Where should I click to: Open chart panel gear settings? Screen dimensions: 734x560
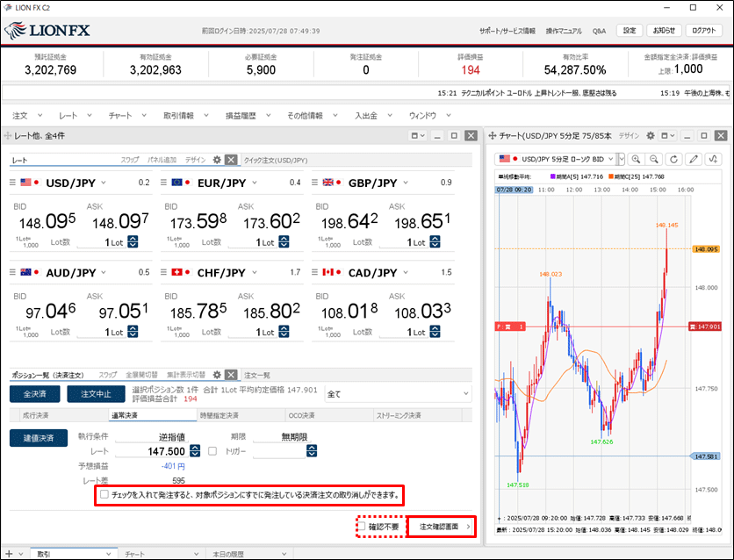(651, 136)
